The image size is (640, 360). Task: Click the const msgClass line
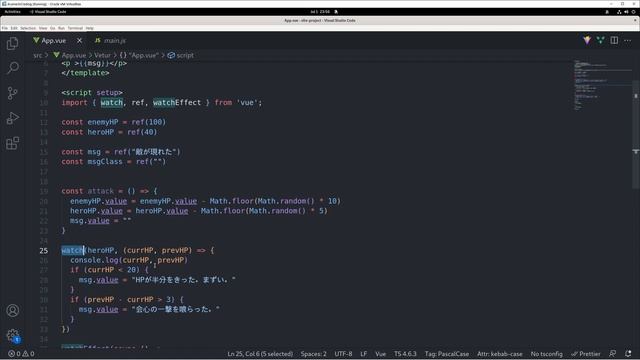pos(113,162)
